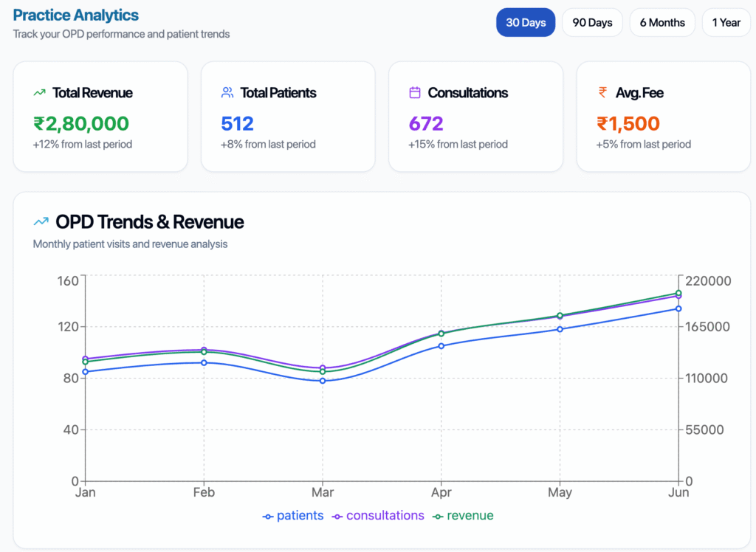
Task: Click the Consultations calendar icon
Action: 415,92
